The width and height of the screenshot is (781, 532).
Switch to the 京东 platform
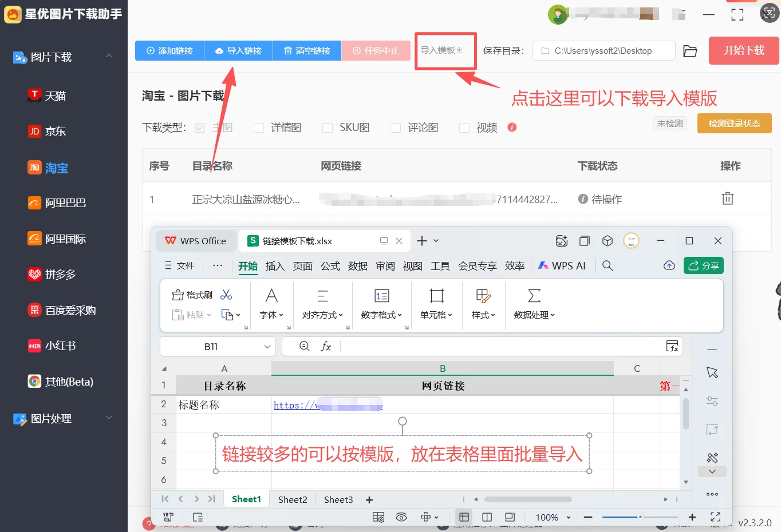click(x=54, y=131)
